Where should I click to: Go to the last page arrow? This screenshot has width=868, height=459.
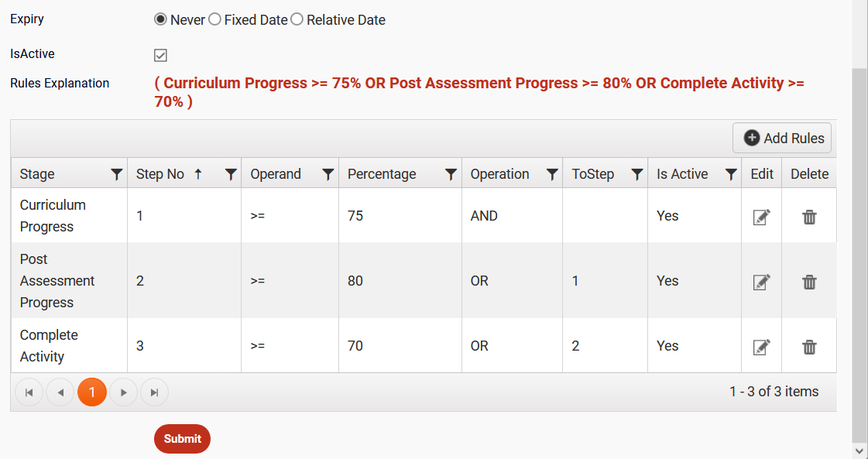tap(154, 392)
